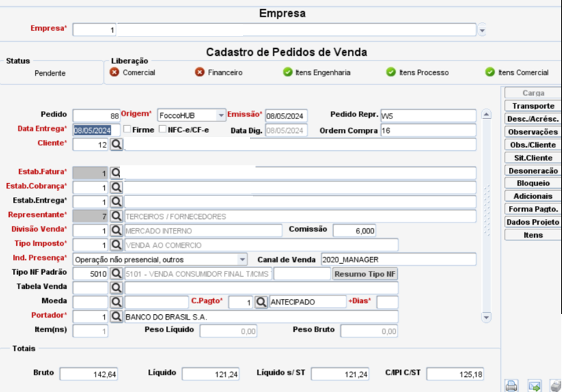This screenshot has width=562, height=392.
Task: Open the Adicionais section
Action: coord(533,196)
